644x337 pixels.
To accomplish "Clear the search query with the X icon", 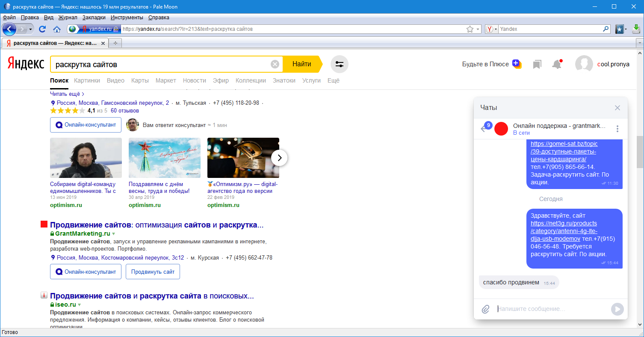I will 275,64.
